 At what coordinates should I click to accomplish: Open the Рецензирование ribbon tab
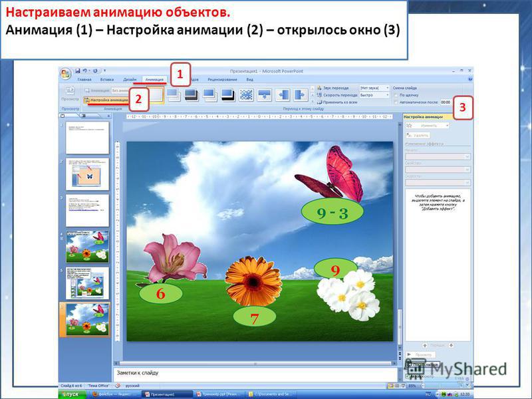click(222, 79)
